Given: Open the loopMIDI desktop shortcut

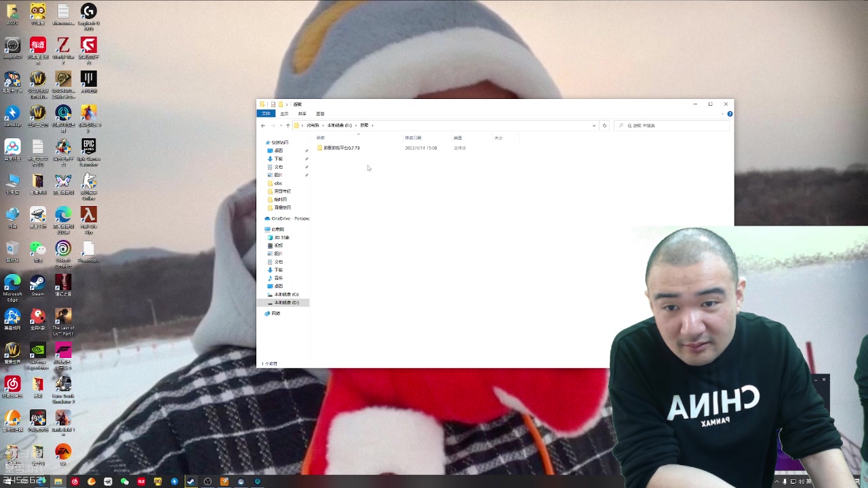Looking at the screenshot, I should (12, 48).
